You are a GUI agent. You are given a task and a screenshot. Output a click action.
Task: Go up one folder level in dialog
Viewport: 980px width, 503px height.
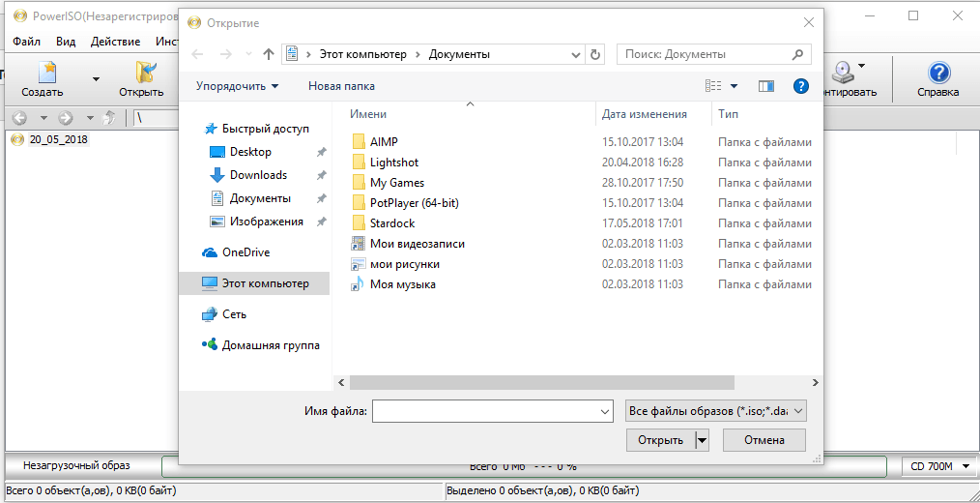(x=269, y=54)
